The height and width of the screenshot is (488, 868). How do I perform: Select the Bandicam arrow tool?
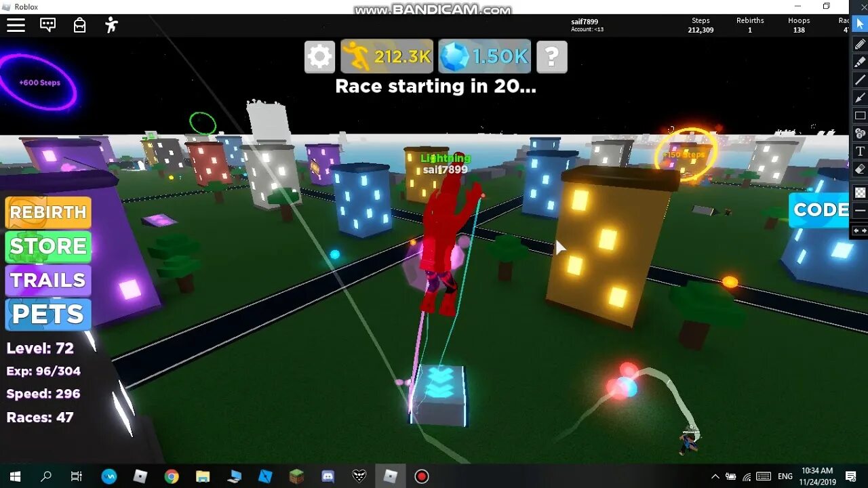click(860, 98)
